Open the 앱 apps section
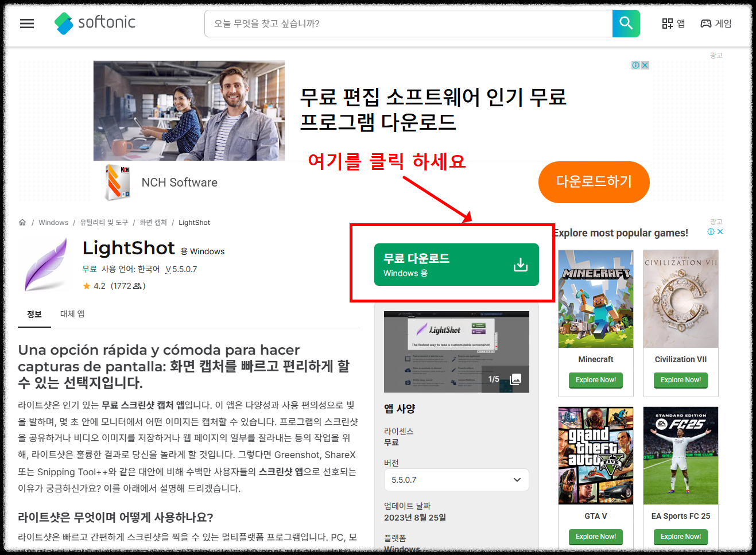This screenshot has width=756, height=555. click(x=673, y=24)
